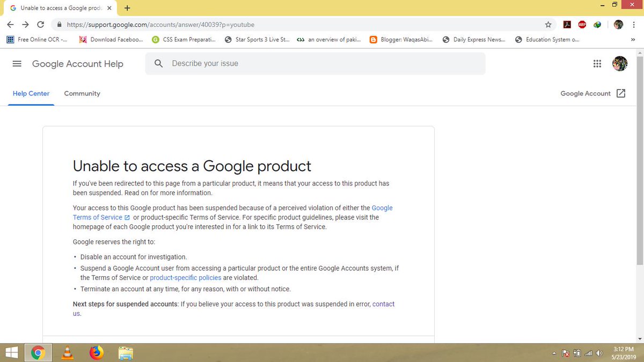The width and height of the screenshot is (644, 362).
Task: Open the Blogger WaqasAbi bookmark
Action: click(x=401, y=40)
